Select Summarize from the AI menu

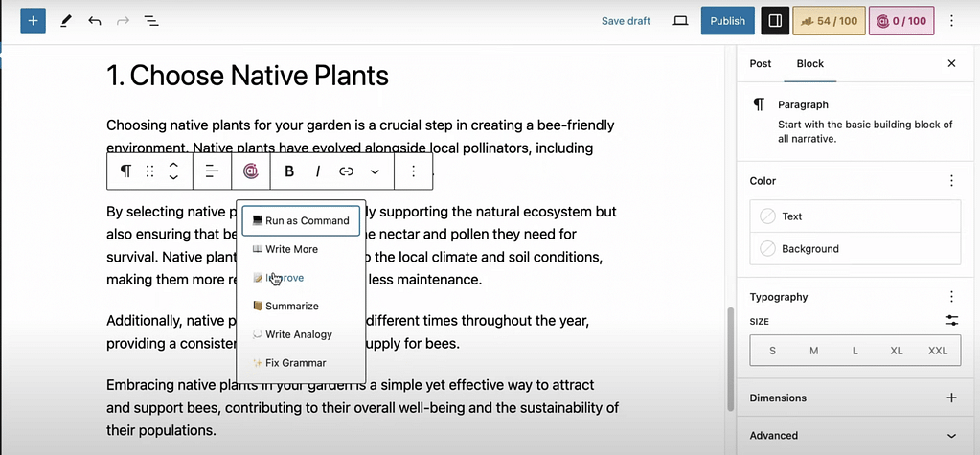tap(291, 306)
